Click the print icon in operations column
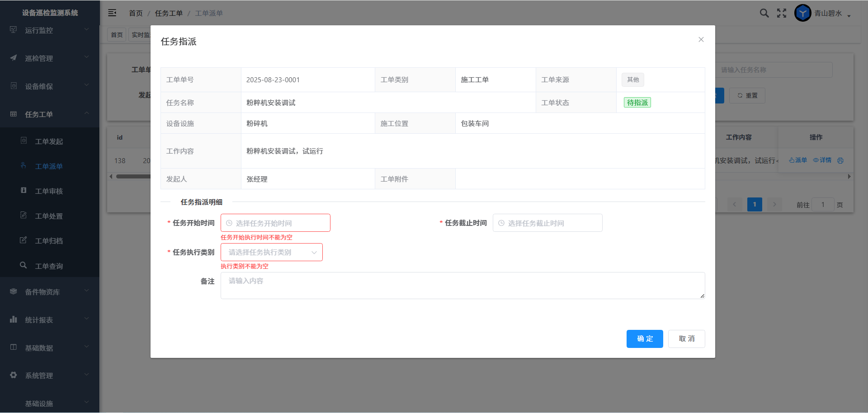This screenshot has width=868, height=413. click(x=840, y=160)
